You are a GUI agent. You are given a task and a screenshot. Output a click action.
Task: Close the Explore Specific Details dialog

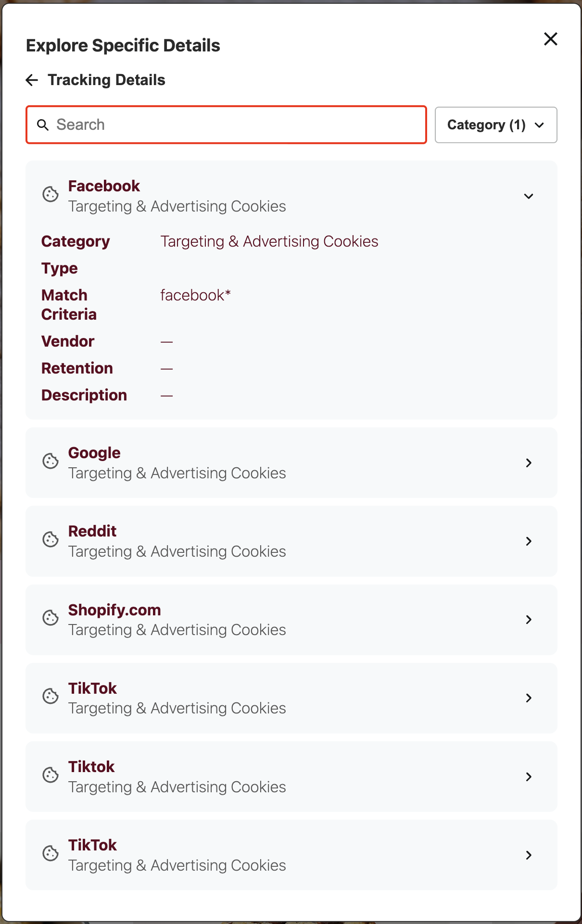(550, 39)
